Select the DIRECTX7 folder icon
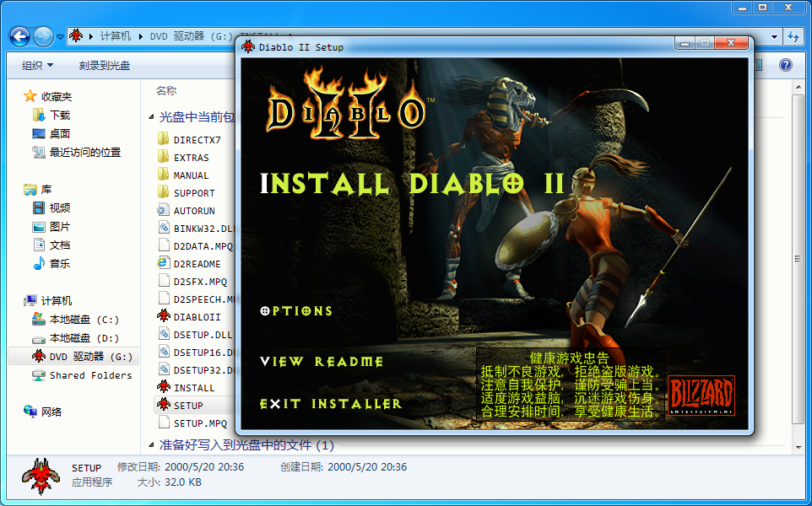Viewport: 812px width, 506px height. pyautogui.click(x=163, y=139)
